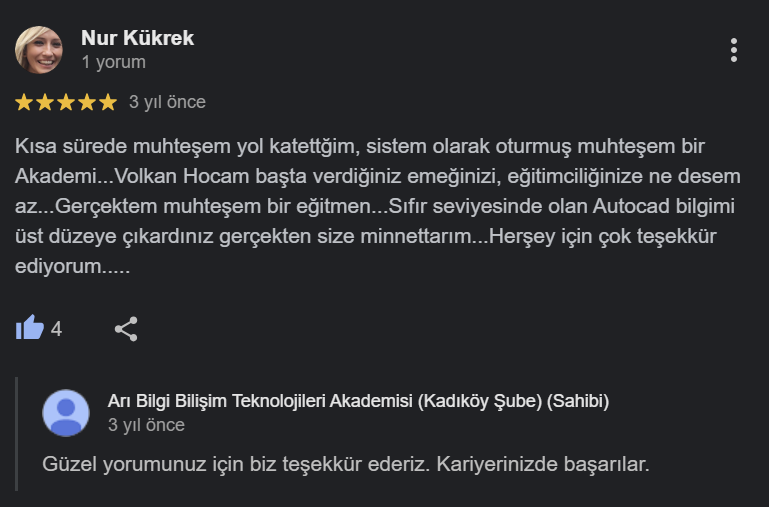
Task: Click the owner reply's "3 yıl önce" timestamp
Action: tap(146, 425)
